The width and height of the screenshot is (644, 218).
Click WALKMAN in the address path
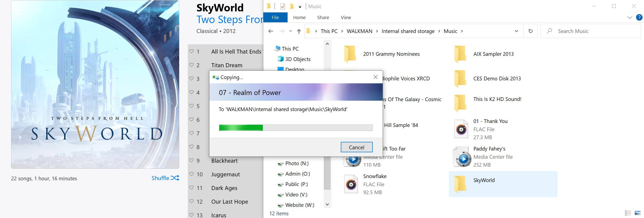coord(359,31)
